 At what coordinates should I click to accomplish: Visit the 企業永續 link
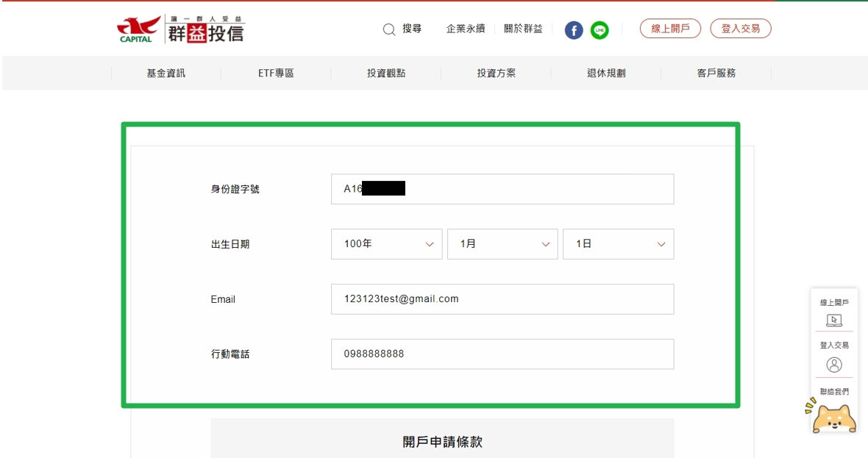tap(465, 29)
